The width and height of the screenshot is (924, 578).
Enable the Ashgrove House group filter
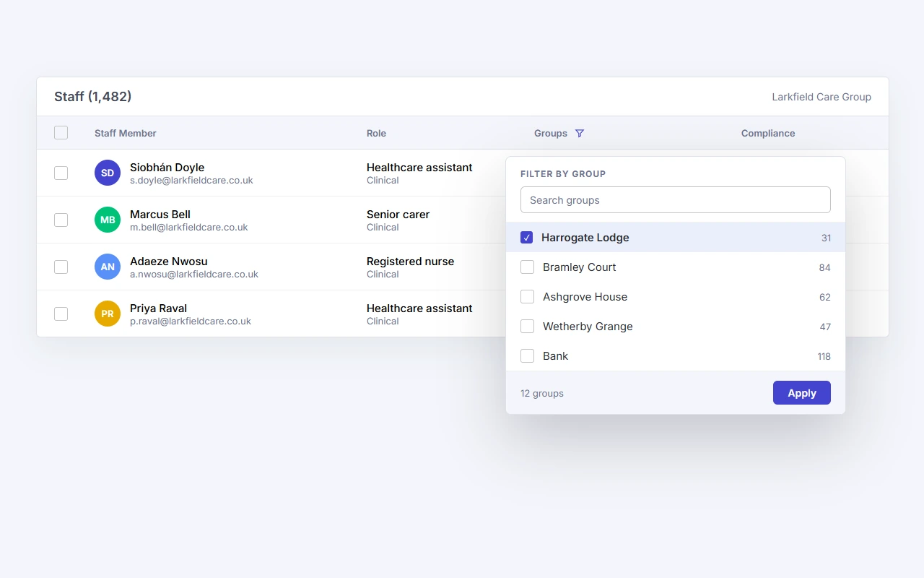point(528,296)
